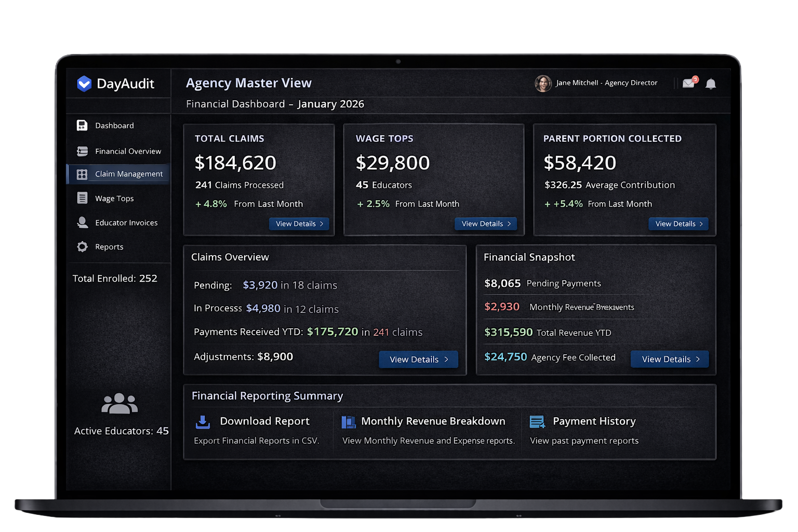
Task: Click View Details on Parent Portion Collected
Action: tap(679, 223)
